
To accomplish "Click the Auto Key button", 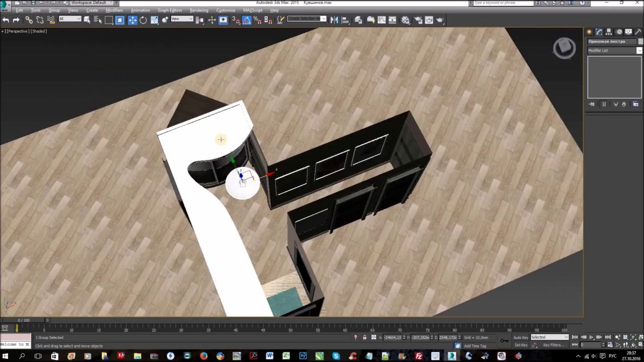I will [521, 337].
